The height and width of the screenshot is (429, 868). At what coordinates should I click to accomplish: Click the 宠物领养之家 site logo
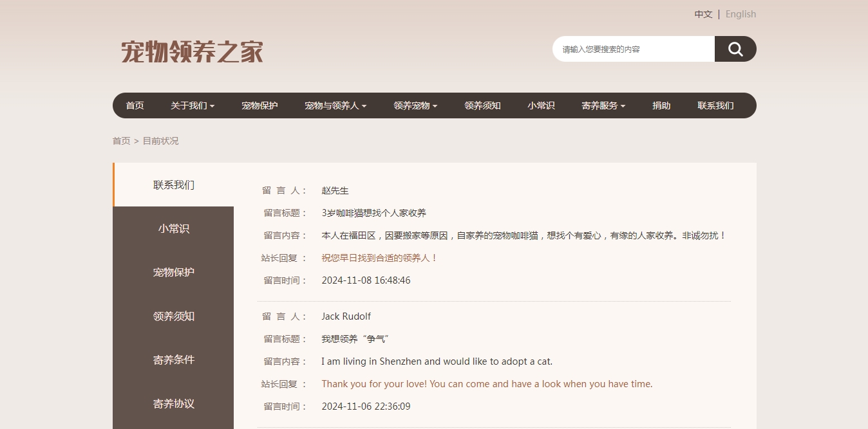(x=192, y=51)
